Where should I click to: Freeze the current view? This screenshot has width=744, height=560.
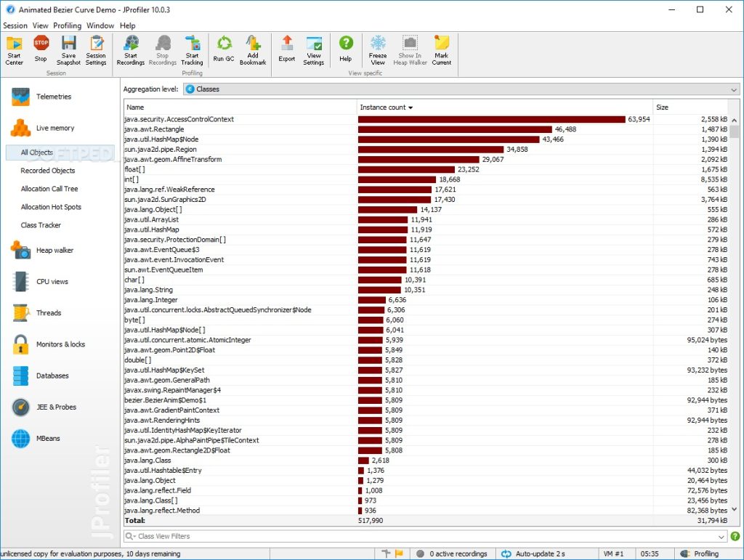378,49
